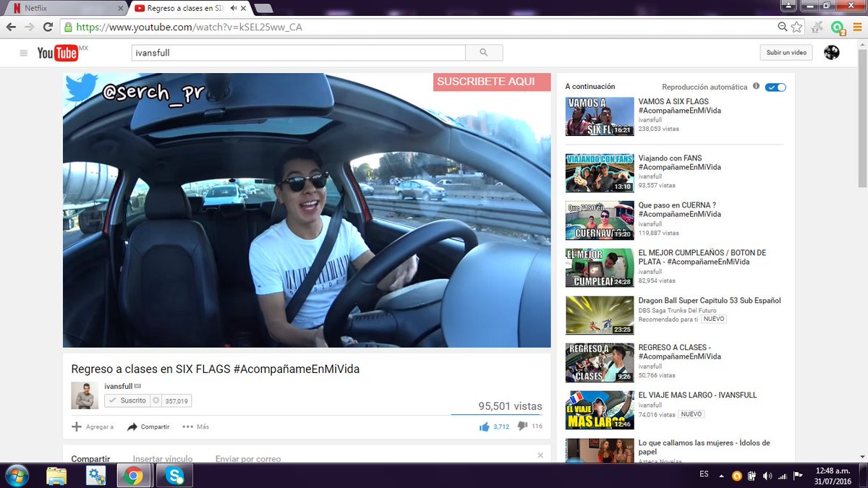This screenshot has height=488, width=868.
Task: Open the Chrome menu button
Action: click(x=856, y=27)
